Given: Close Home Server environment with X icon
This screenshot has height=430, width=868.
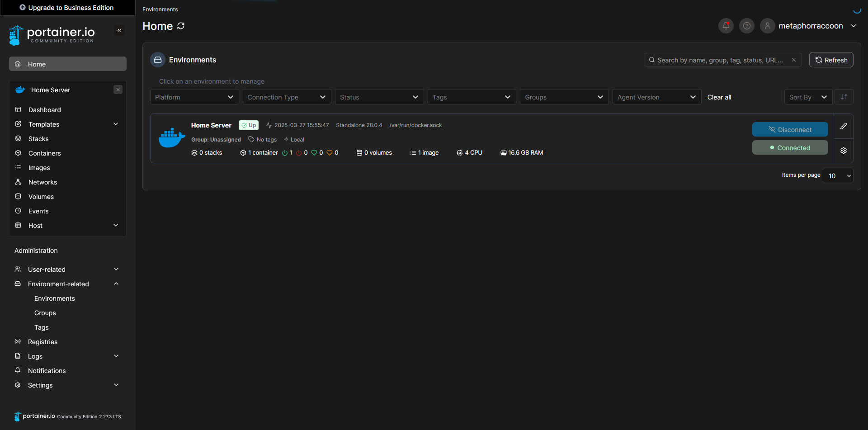Looking at the screenshot, I should click(118, 90).
